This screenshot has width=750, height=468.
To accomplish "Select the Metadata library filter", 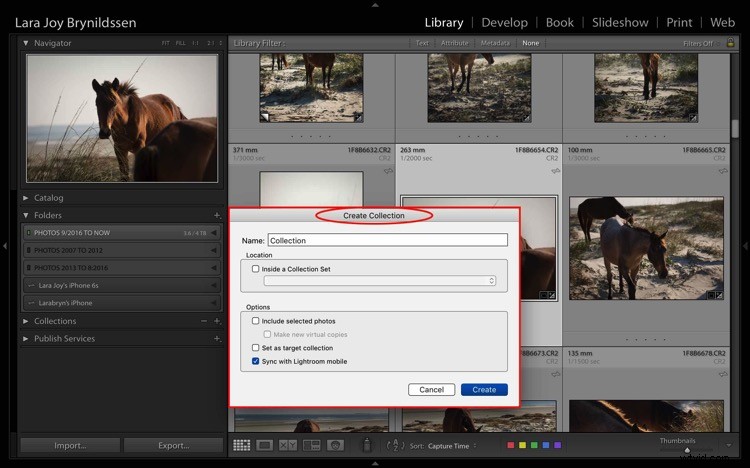I will coord(495,43).
